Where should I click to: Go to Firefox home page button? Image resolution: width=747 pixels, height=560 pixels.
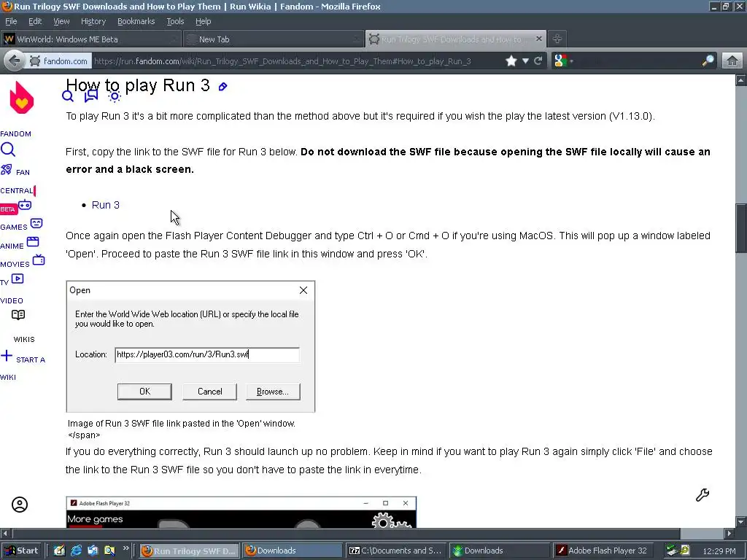(732, 61)
